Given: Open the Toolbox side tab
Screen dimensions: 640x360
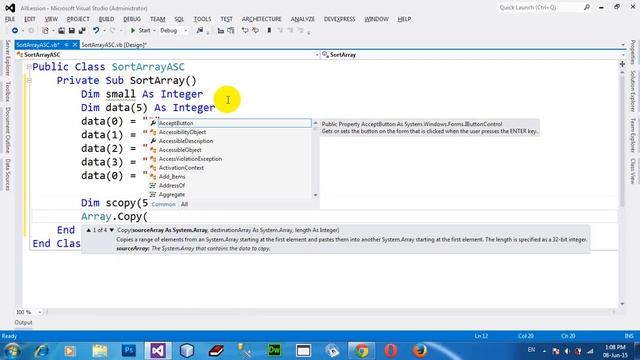Looking at the screenshot, I should click(7, 91).
